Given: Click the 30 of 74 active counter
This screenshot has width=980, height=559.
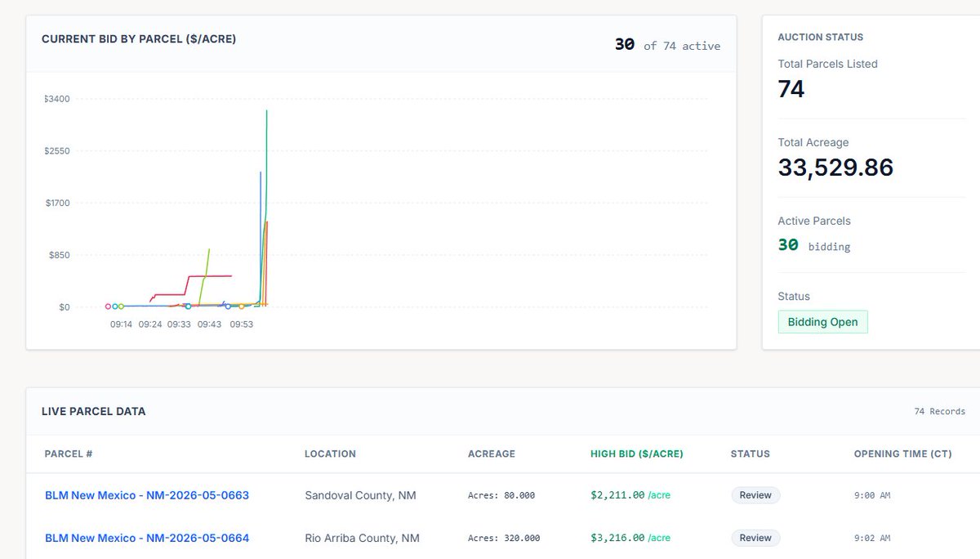Looking at the screenshot, I should pyautogui.click(x=667, y=45).
